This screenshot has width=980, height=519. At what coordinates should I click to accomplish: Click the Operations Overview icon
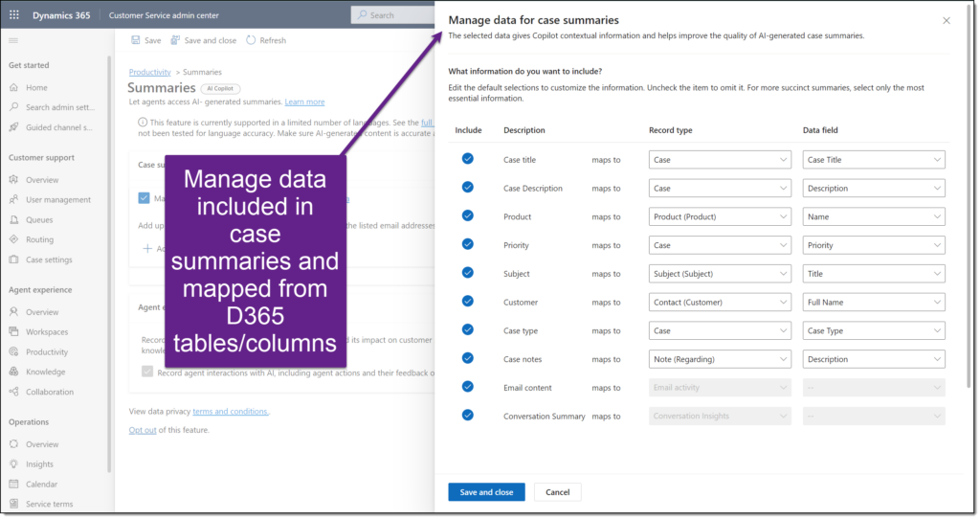point(13,444)
